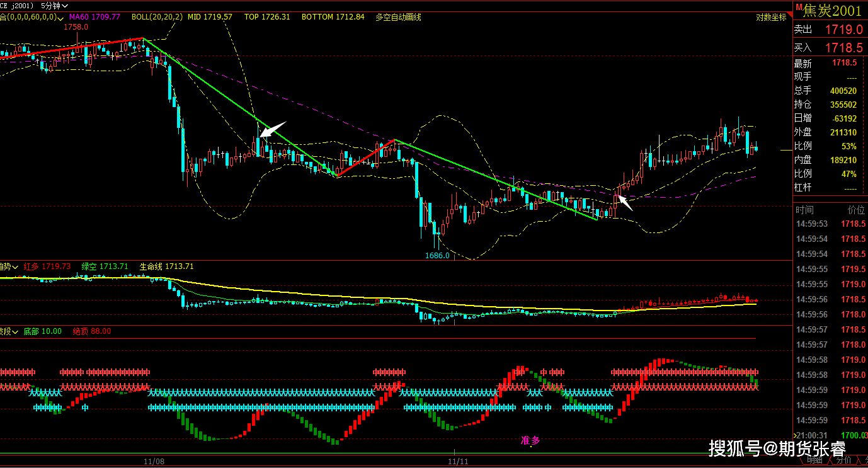Screen dimensions: 868x468
Task: Click the 多空自动画线 indicator label
Action: point(398,17)
